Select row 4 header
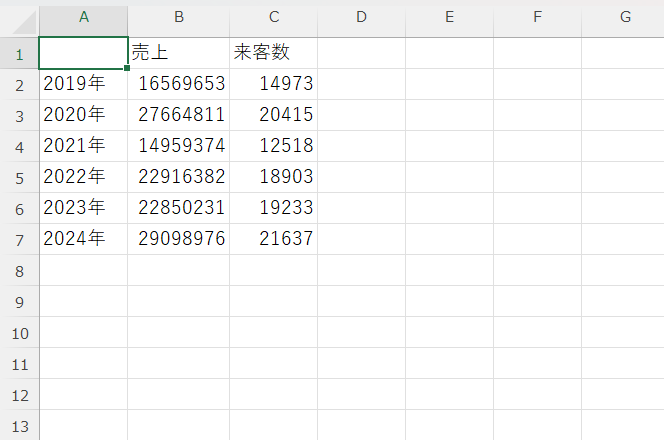Screen dimensions: 664x440 pos(19,146)
